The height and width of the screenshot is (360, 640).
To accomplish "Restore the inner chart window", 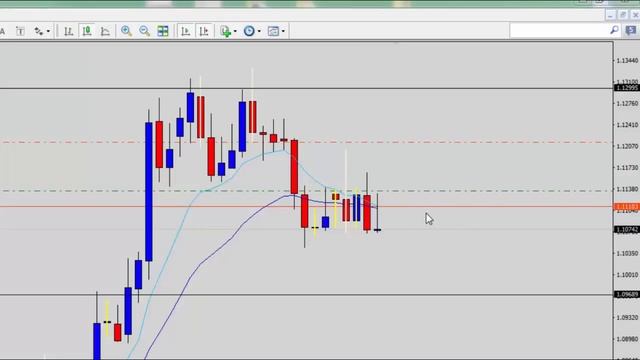I will [623, 15].
